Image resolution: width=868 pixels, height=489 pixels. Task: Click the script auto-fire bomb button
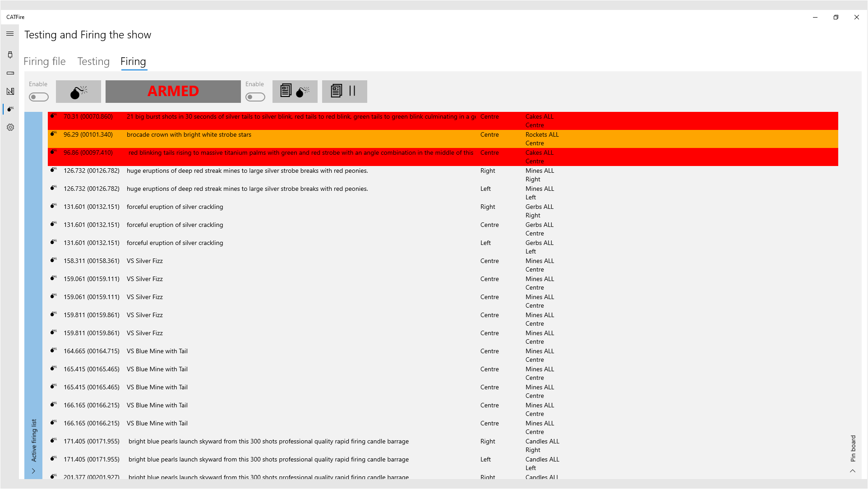tap(295, 92)
